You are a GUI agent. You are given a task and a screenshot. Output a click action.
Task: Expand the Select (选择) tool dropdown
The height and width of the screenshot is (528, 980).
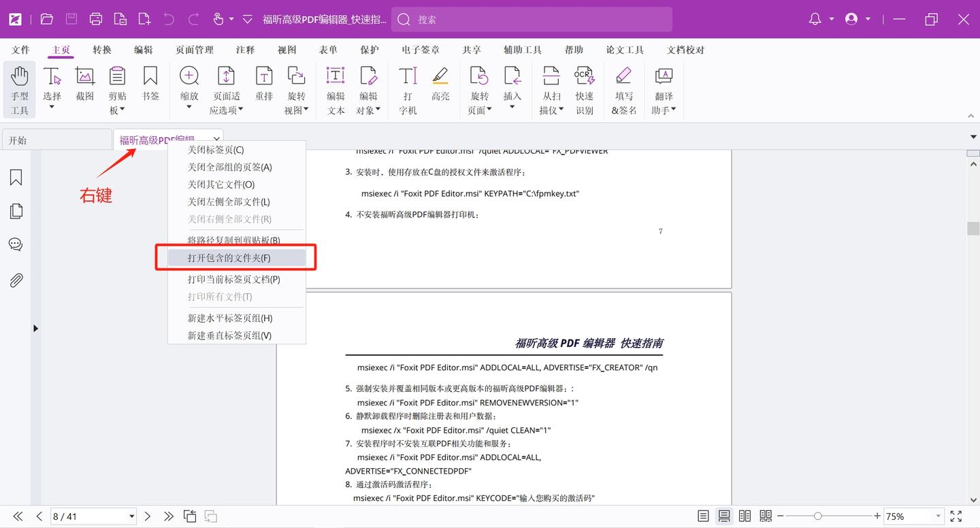pyautogui.click(x=52, y=107)
